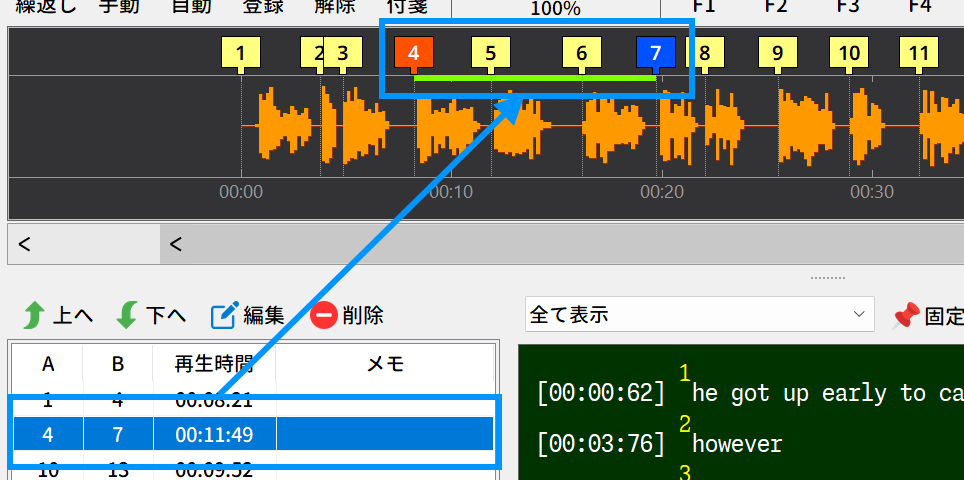Select marker 11 on the timeline

pyautogui.click(x=919, y=53)
